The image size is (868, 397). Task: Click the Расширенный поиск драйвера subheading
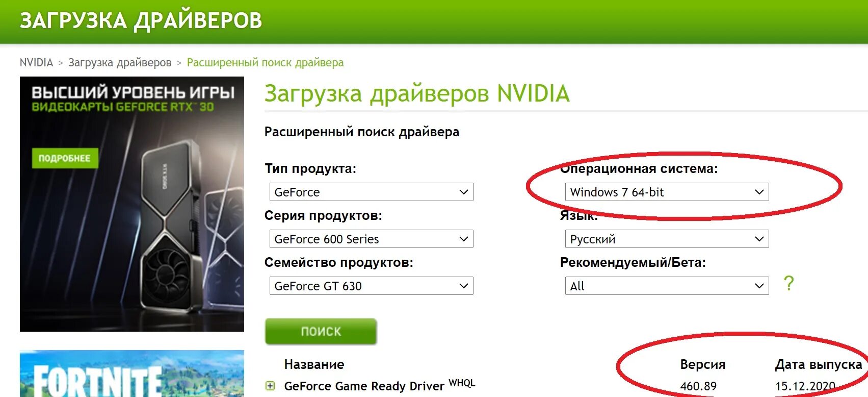362,132
